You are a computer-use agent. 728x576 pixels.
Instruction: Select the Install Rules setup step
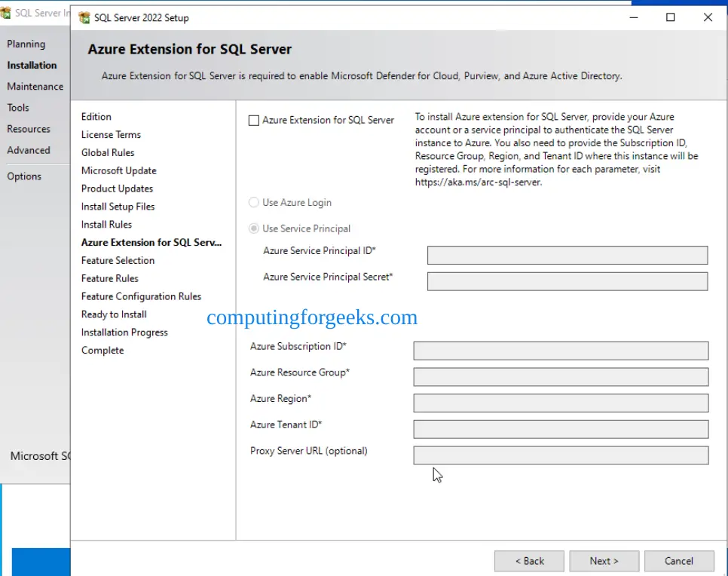pos(106,225)
